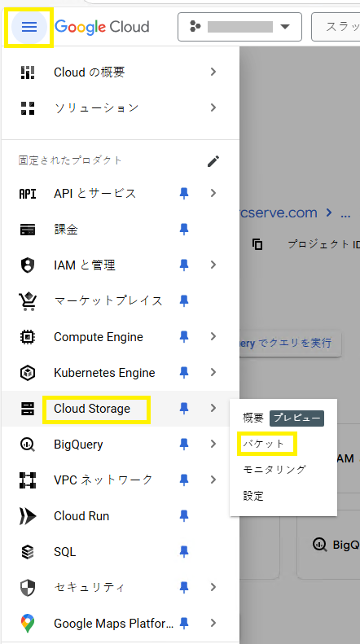Open the project selector dropdown

tap(239, 27)
